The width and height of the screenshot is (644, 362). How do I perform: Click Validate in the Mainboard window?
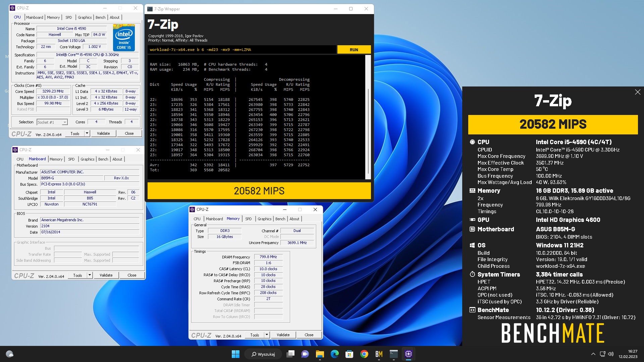coord(106,275)
